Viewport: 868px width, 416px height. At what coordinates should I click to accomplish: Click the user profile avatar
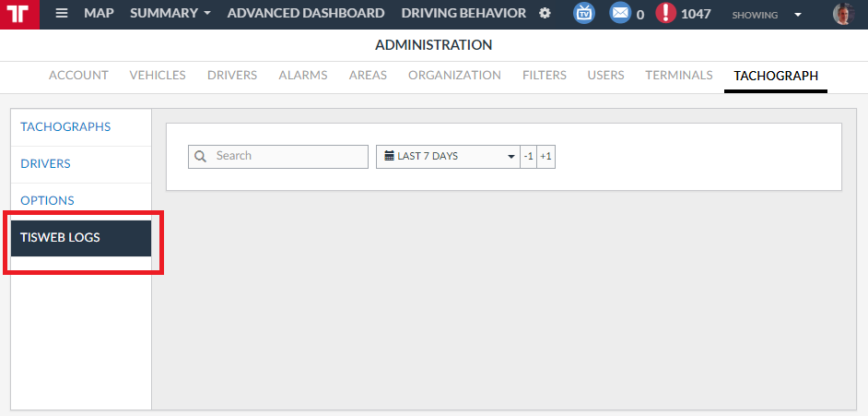[x=842, y=14]
